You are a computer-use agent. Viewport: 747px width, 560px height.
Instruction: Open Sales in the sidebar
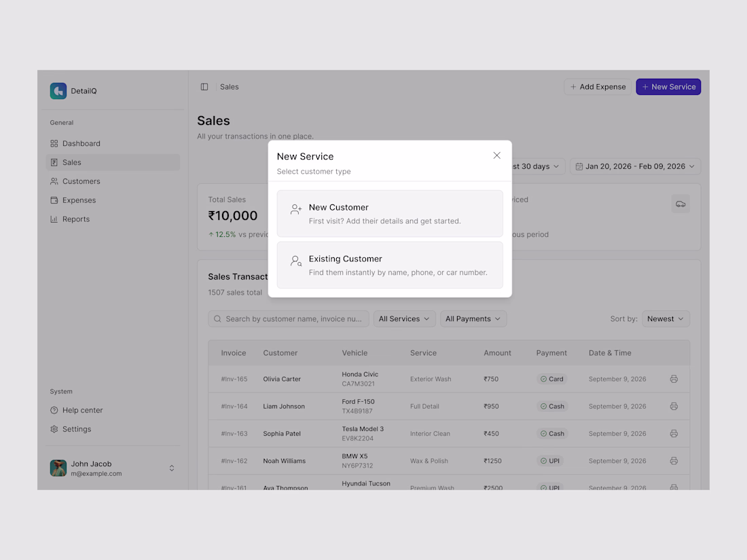tap(113, 162)
